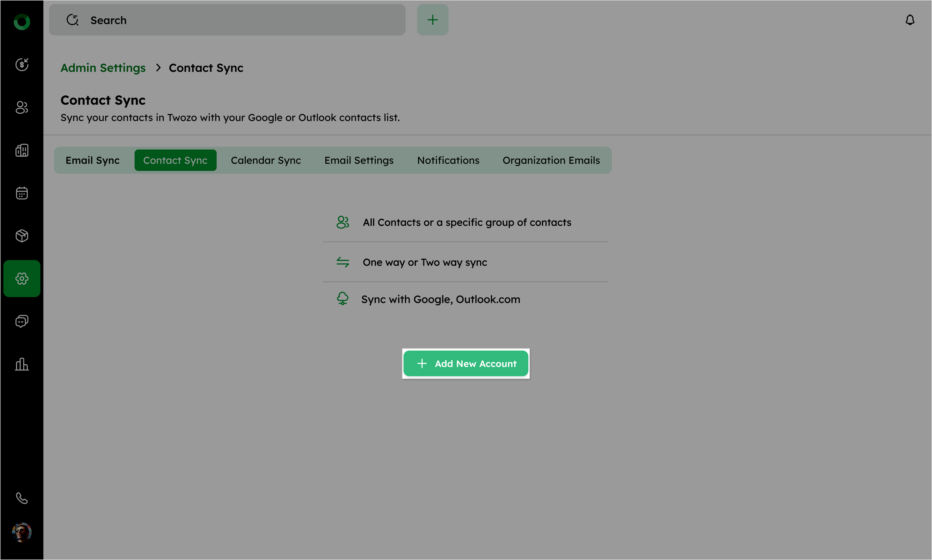Open the phone dialer icon
This screenshot has height=560, width=932.
(x=22, y=498)
